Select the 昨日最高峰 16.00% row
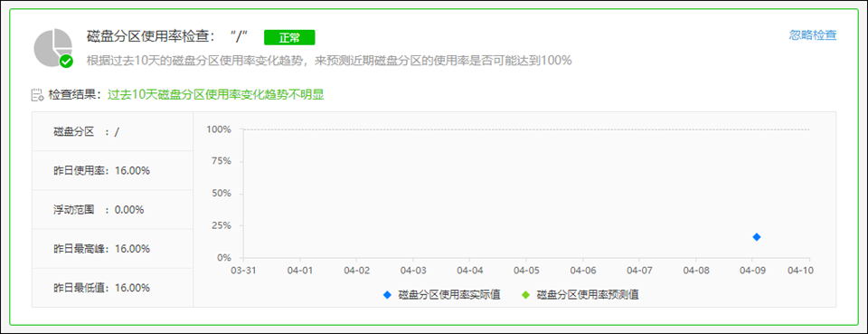Image resolution: width=868 pixels, height=334 pixels. [x=112, y=249]
